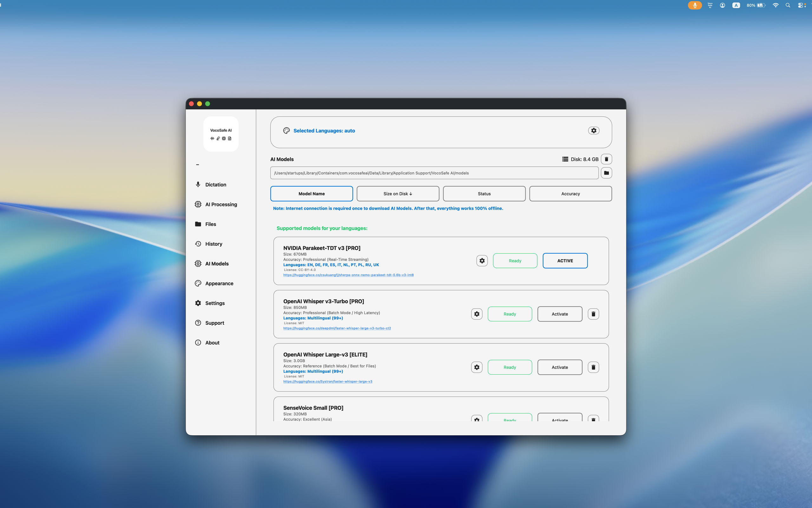Click Languages: Multilingual (99+) under Whisper Large-v3
The height and width of the screenshot is (508, 812).
313,371
